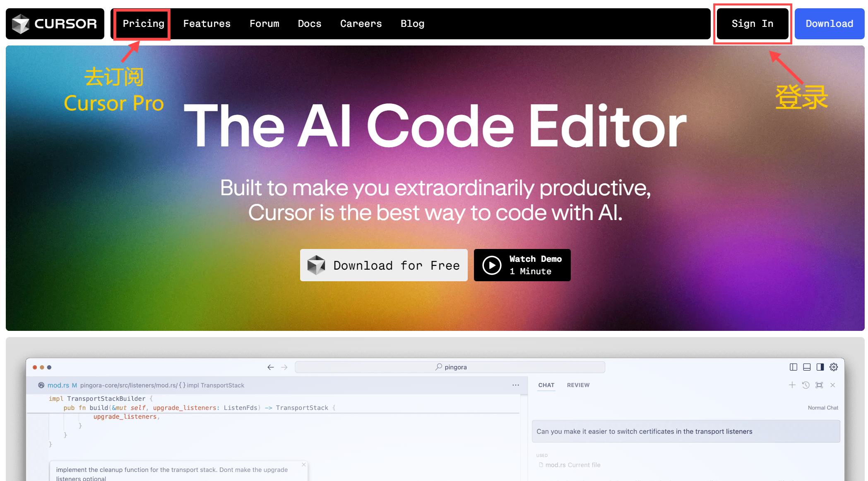Screen dimensions: 868x481
Task: Navigate to the Features page
Action: point(208,24)
